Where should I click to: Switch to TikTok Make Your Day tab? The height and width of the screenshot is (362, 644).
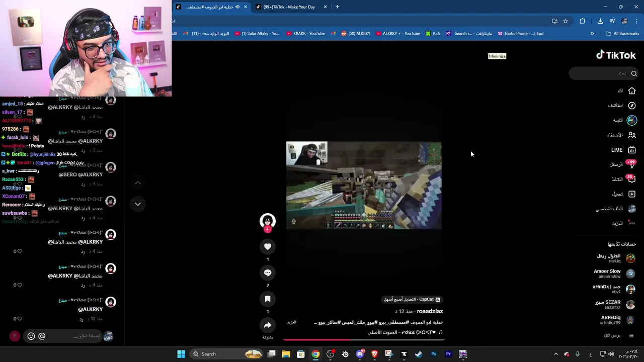click(x=289, y=7)
